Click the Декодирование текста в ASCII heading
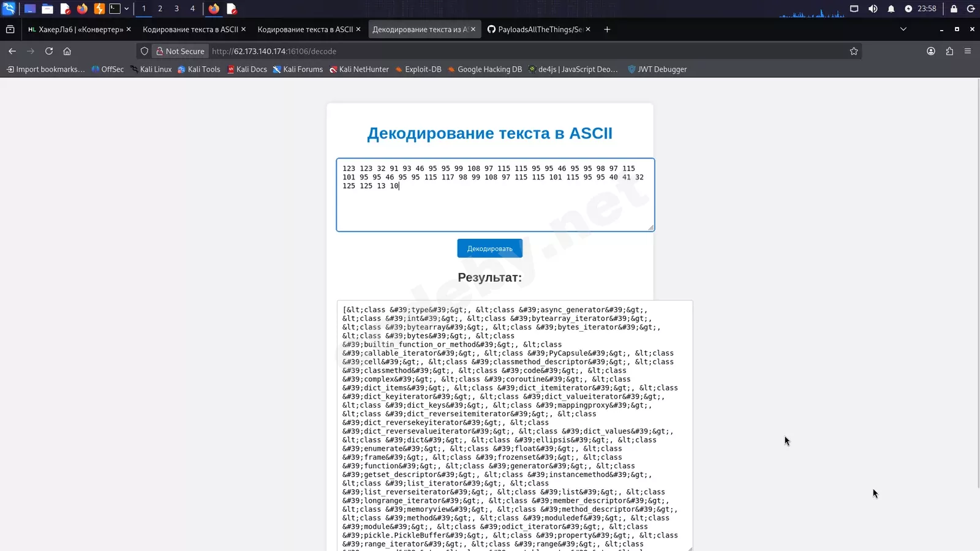 pos(490,133)
